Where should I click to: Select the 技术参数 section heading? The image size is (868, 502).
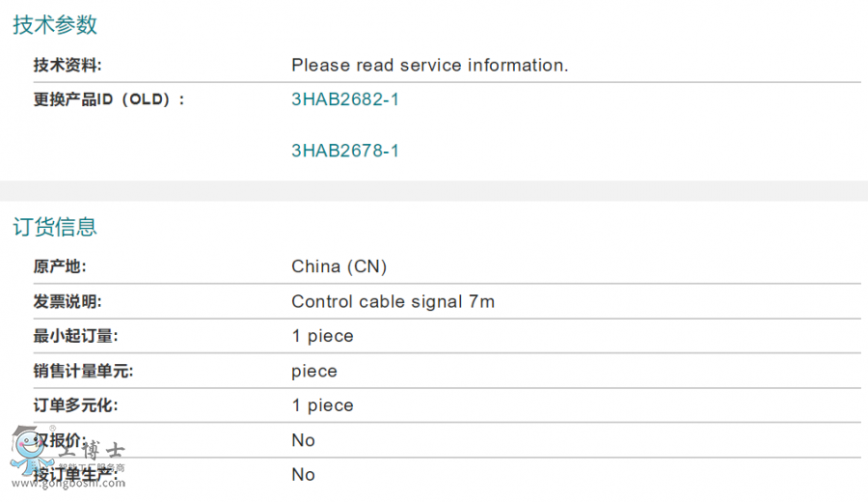55,25
